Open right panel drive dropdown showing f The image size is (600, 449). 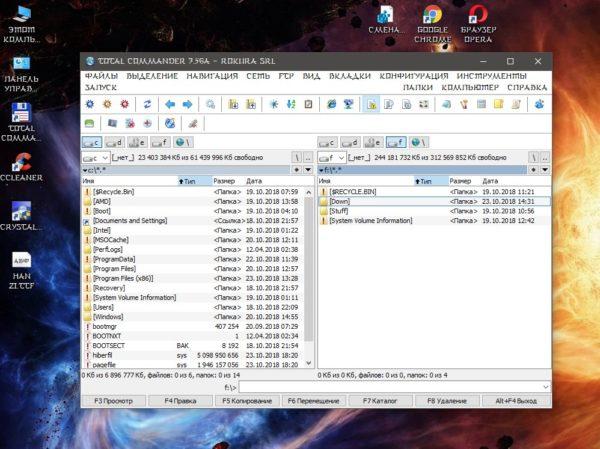tap(332, 158)
